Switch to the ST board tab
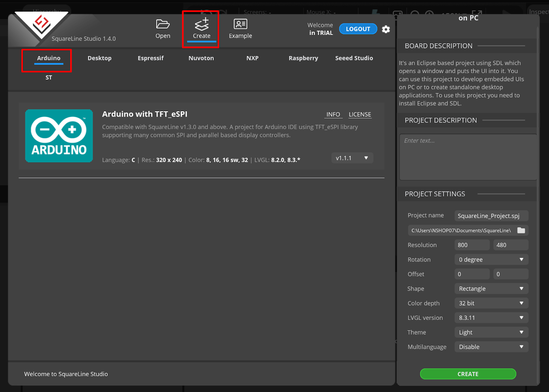 click(x=49, y=78)
